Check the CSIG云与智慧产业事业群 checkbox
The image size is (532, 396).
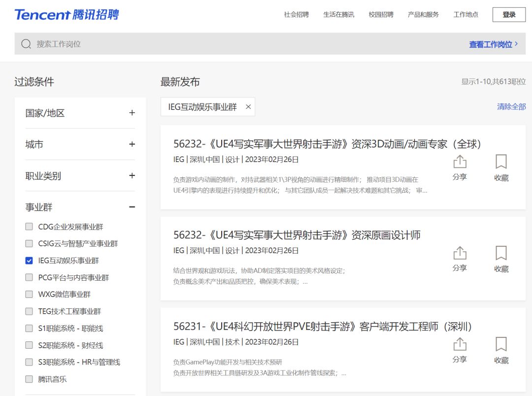(29, 244)
